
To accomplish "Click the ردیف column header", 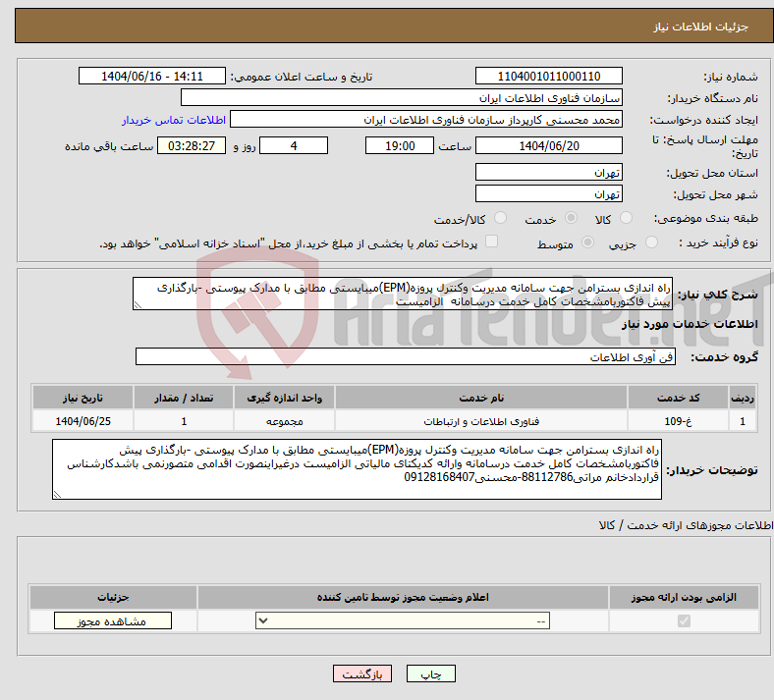I will [743, 398].
